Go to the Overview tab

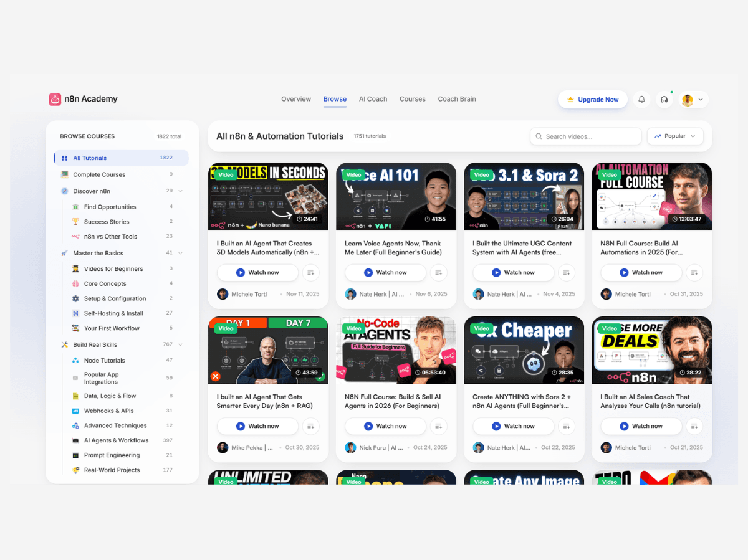tap(296, 99)
